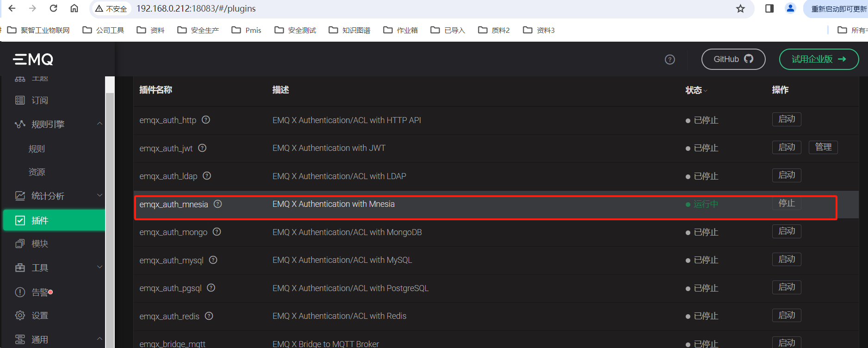The image size is (868, 348).
Task: Click the browser forward arrow
Action: coord(32,8)
